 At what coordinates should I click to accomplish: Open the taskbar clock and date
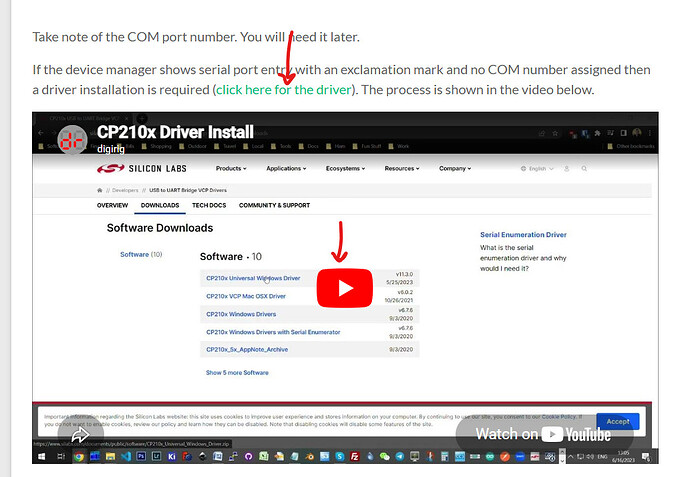pyautogui.click(x=624, y=456)
